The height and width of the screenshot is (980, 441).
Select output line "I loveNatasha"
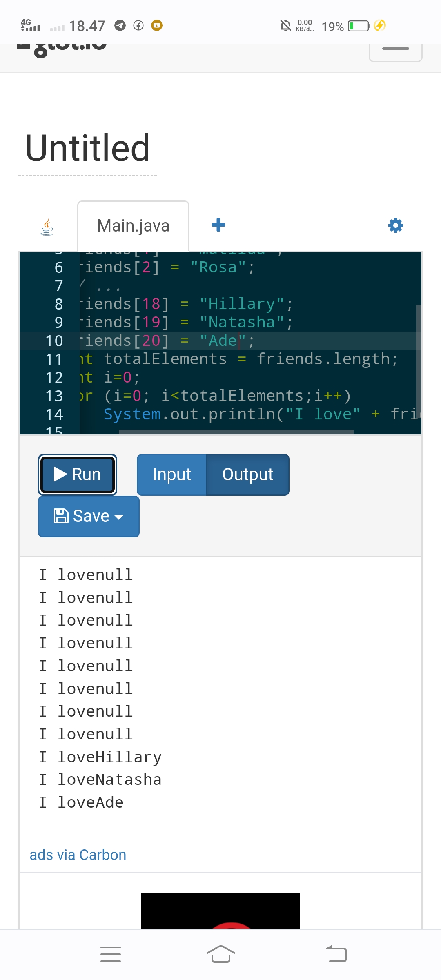click(100, 780)
